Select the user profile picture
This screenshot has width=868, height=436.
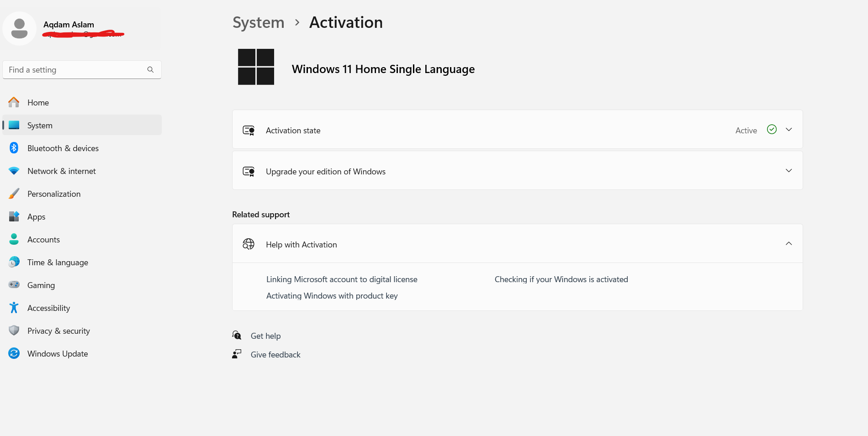tap(19, 28)
